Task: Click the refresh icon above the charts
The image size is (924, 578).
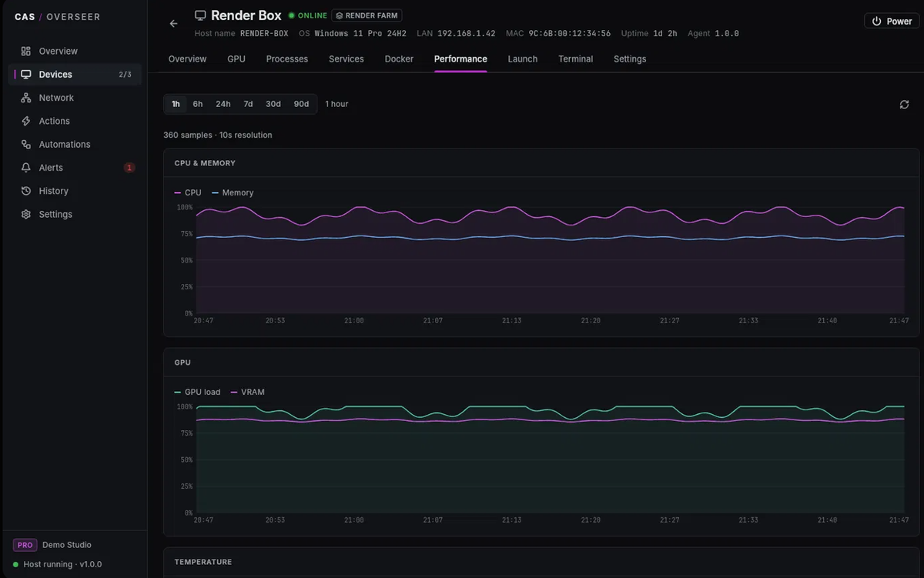Action: [x=904, y=105]
